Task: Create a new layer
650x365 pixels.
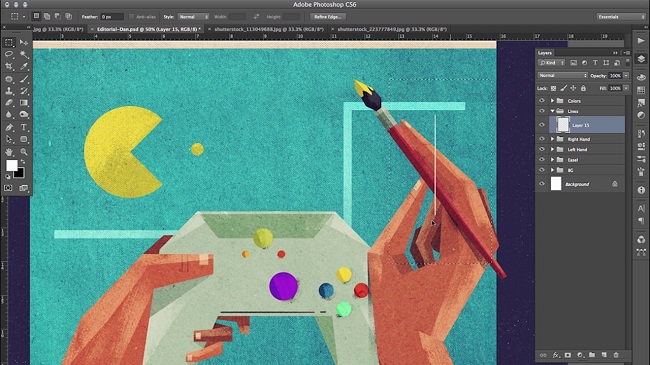Action: pyautogui.click(x=604, y=355)
